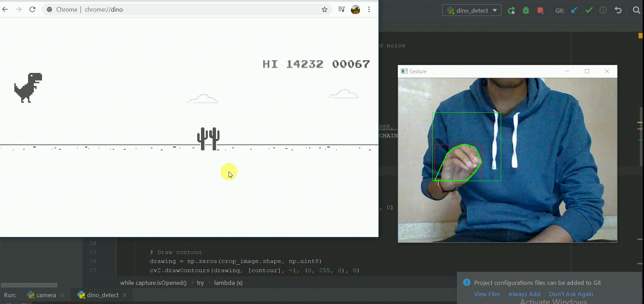Rerun dino_detect with the green run icon
This screenshot has width=644, height=304.
coord(511,10)
